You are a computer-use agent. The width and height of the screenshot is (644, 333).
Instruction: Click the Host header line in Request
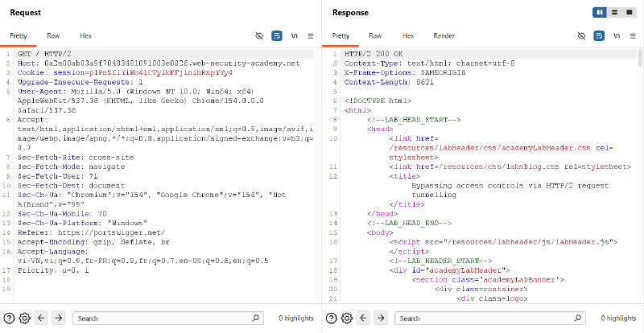159,64
